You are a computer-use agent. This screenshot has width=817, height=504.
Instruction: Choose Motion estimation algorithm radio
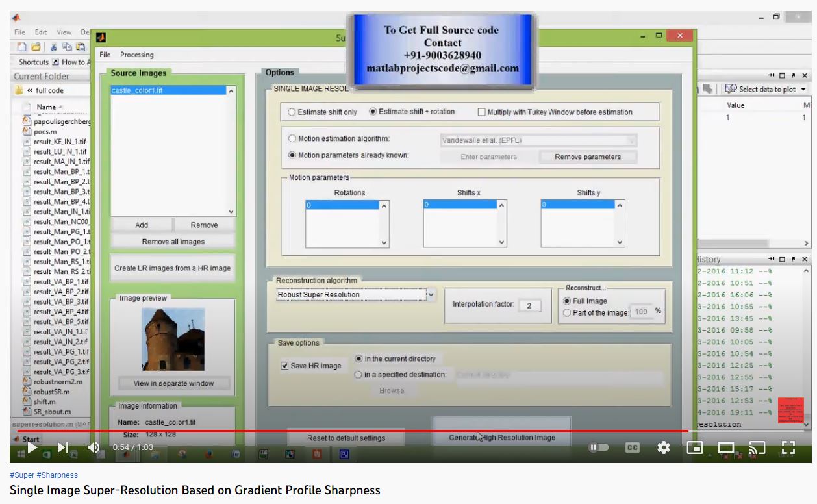coord(292,139)
